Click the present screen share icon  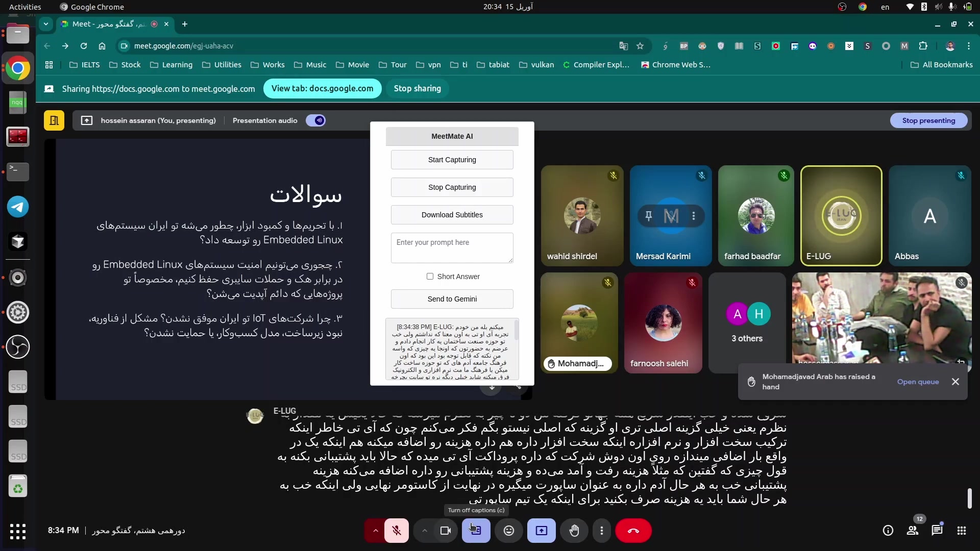pyautogui.click(x=542, y=531)
